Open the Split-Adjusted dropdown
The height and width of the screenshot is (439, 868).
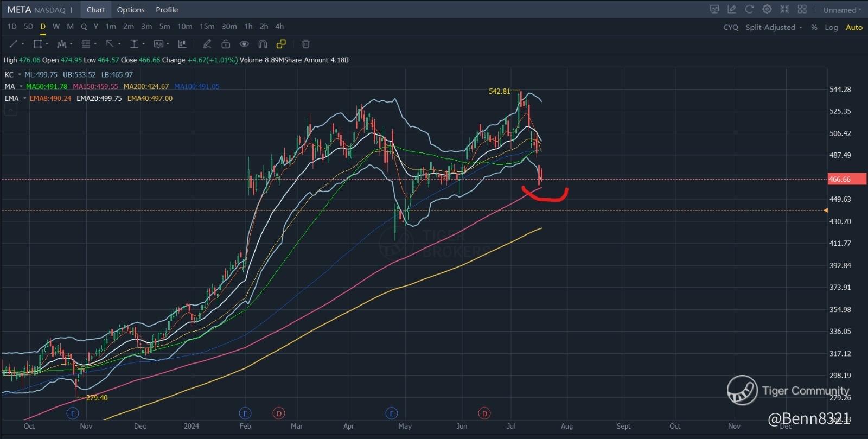click(x=774, y=27)
